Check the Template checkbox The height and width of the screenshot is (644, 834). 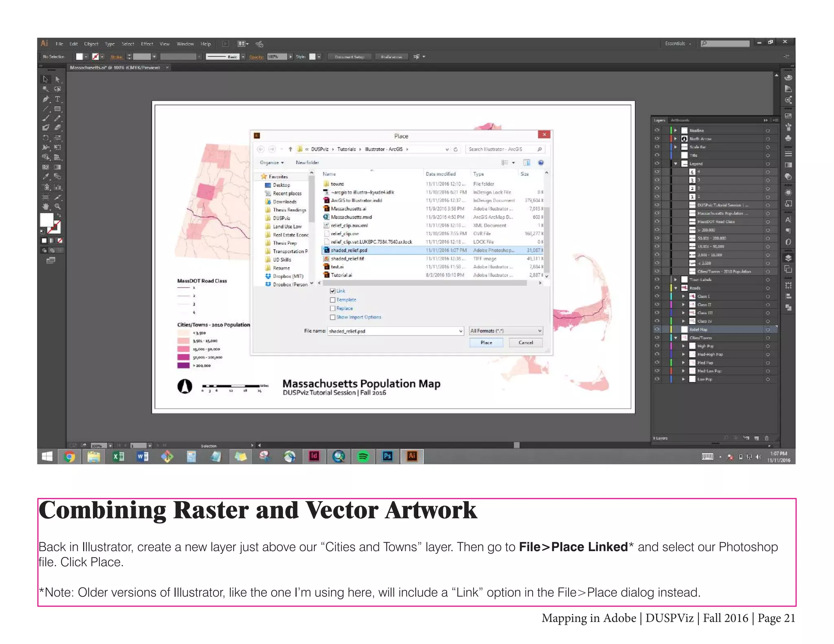pyautogui.click(x=333, y=300)
